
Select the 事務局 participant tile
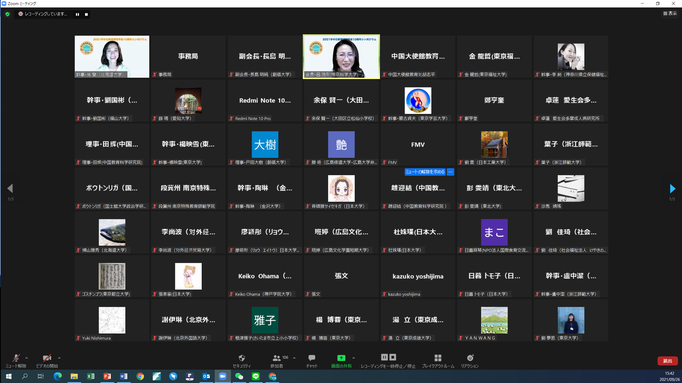point(188,57)
